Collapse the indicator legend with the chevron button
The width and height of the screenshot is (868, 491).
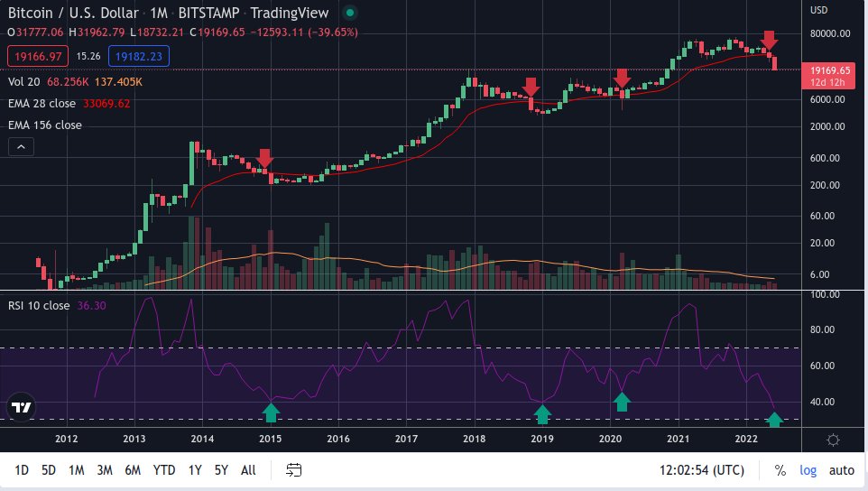[21, 147]
